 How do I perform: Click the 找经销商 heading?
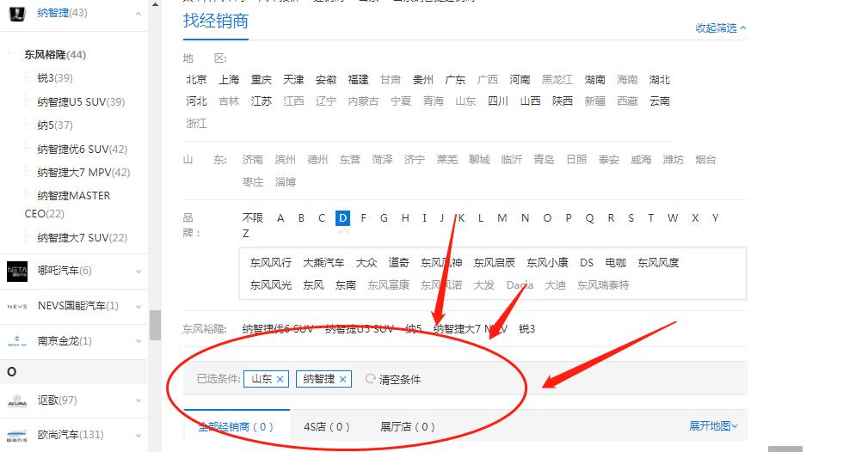pos(215,21)
